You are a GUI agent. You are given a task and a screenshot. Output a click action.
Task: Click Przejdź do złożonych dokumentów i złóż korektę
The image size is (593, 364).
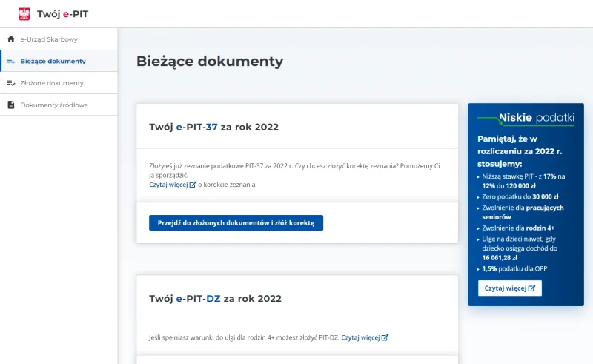point(236,223)
